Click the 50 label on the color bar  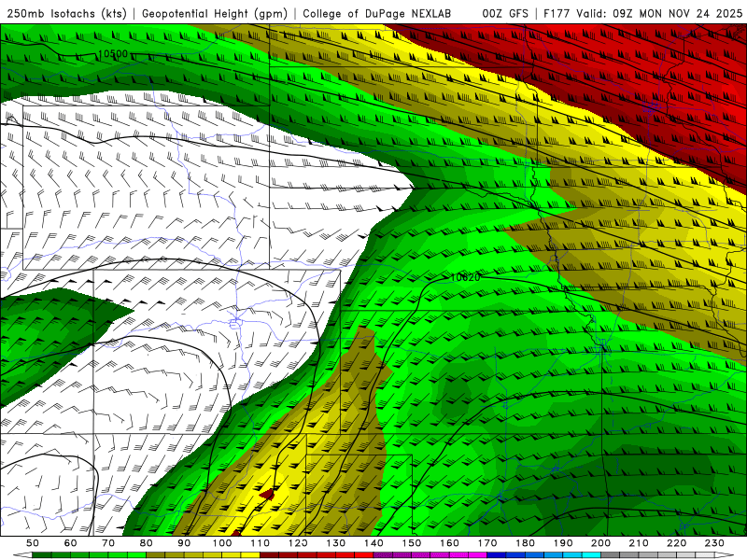click(x=33, y=543)
